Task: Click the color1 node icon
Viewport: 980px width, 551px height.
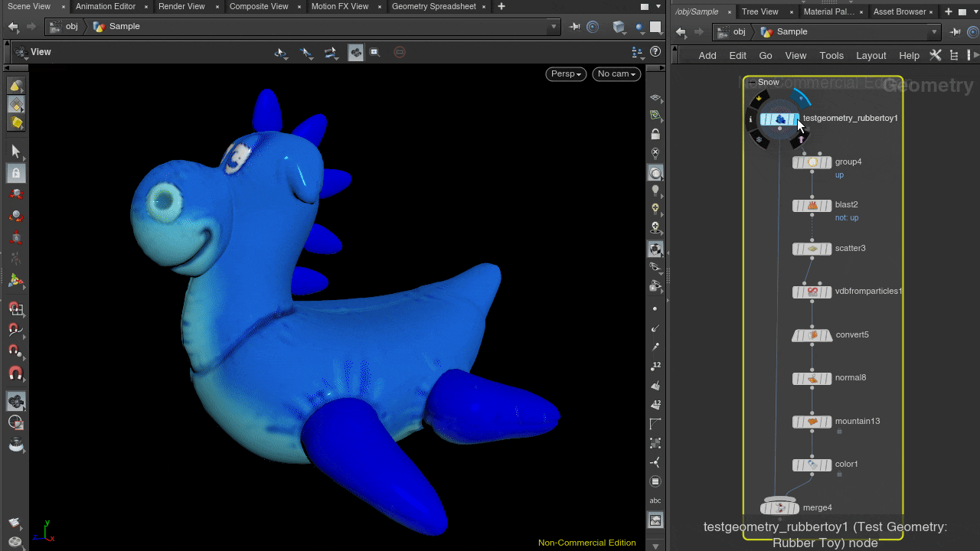Action: pos(812,465)
